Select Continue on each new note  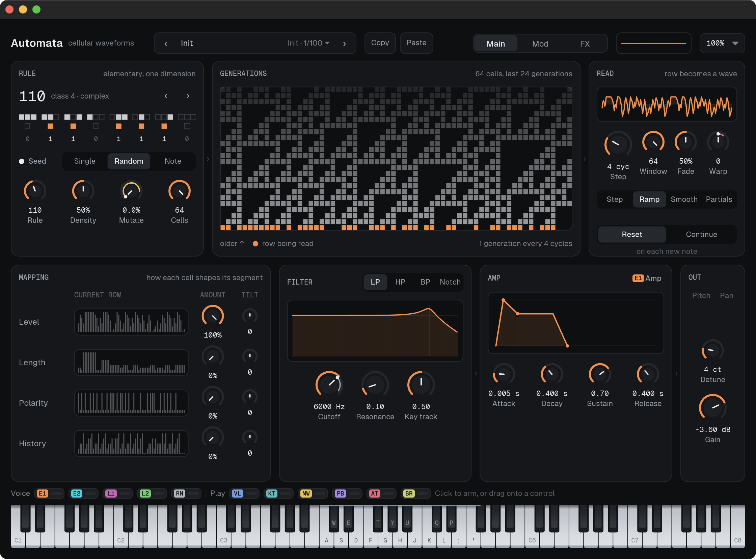(701, 235)
